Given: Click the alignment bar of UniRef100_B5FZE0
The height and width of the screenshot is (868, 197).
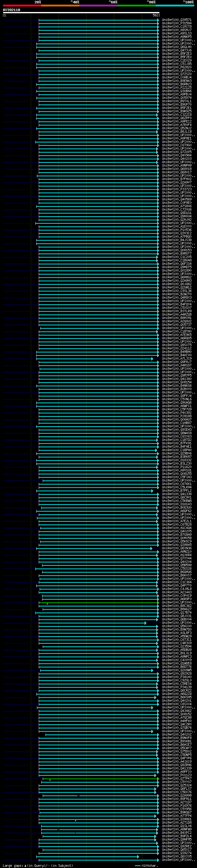Looking at the screenshot, I should click(97, 57).
